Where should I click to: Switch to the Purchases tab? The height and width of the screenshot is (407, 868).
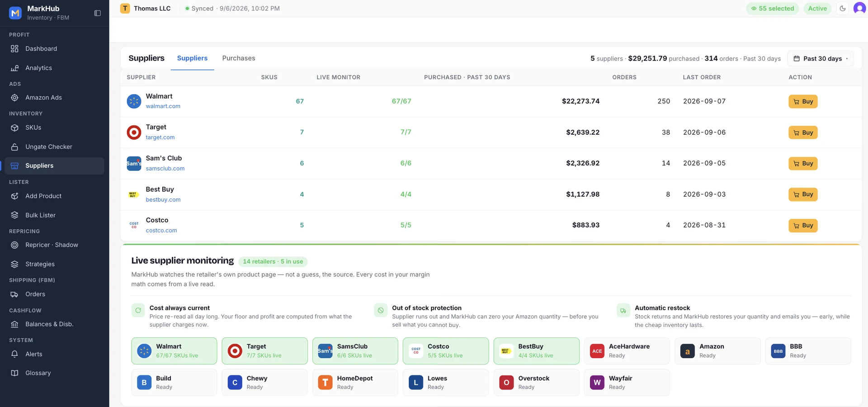239,58
